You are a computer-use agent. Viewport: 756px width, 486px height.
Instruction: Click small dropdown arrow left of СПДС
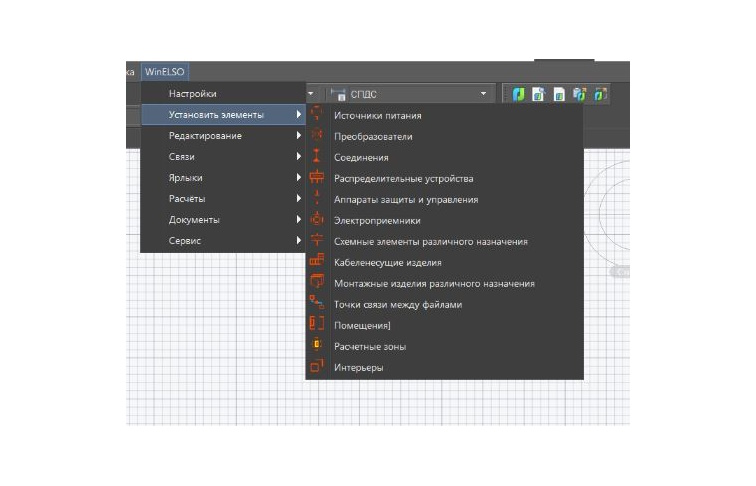pyautogui.click(x=310, y=94)
